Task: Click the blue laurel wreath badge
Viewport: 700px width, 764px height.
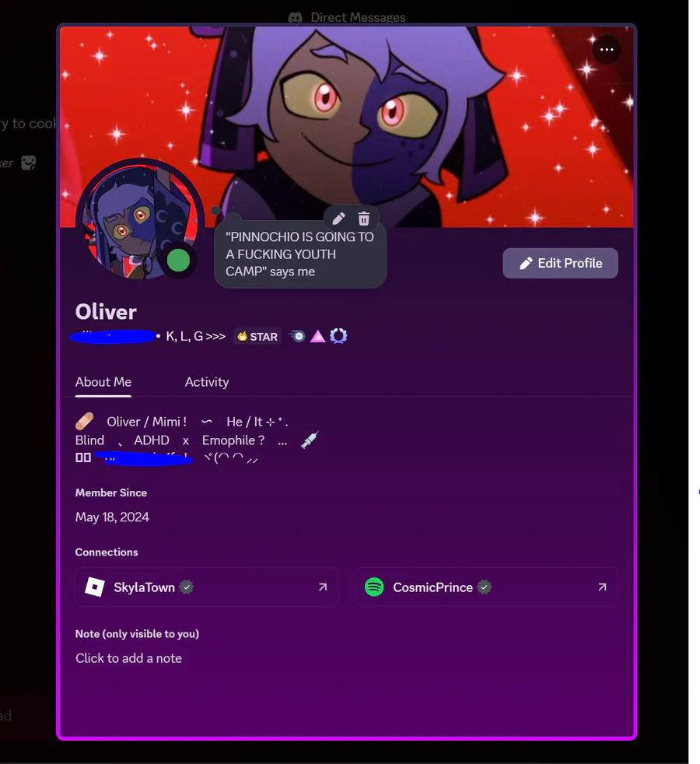Action: click(x=338, y=336)
